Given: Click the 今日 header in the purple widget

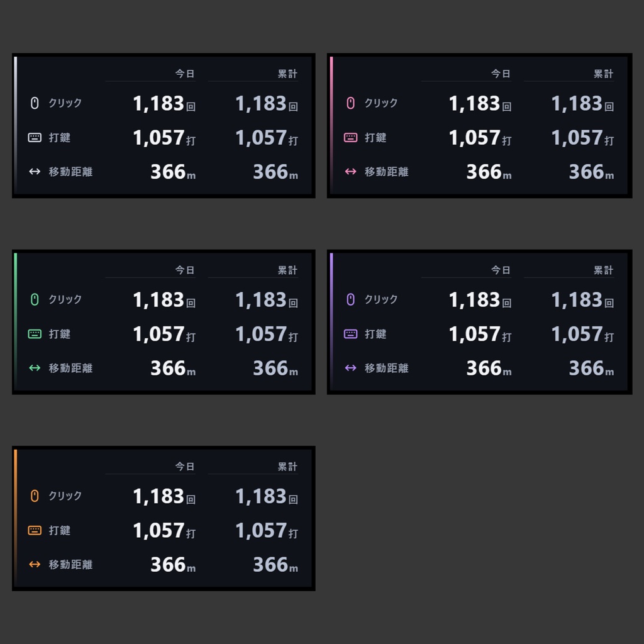Looking at the screenshot, I should [x=501, y=270].
